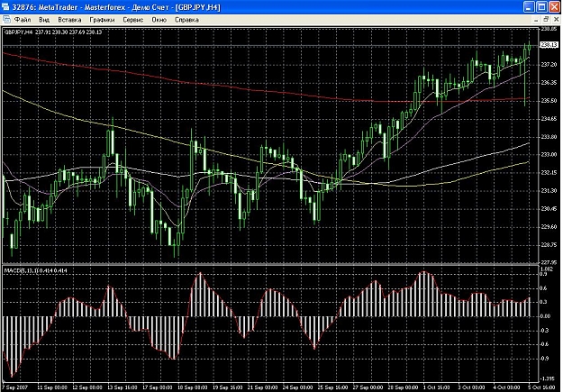Viewport: 563px width, 392px height.
Task: Click the 4 Oct 08:00 time label
Action: pyautogui.click(x=507, y=387)
